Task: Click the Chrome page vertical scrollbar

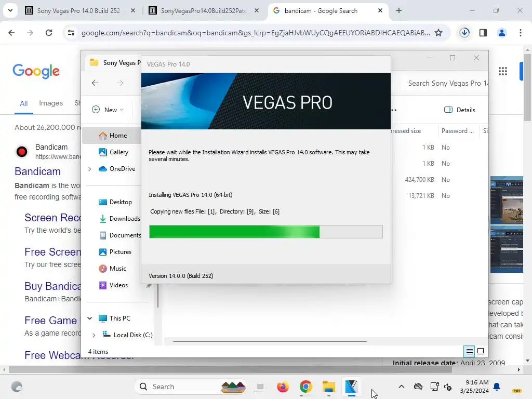Action: click(x=527, y=87)
